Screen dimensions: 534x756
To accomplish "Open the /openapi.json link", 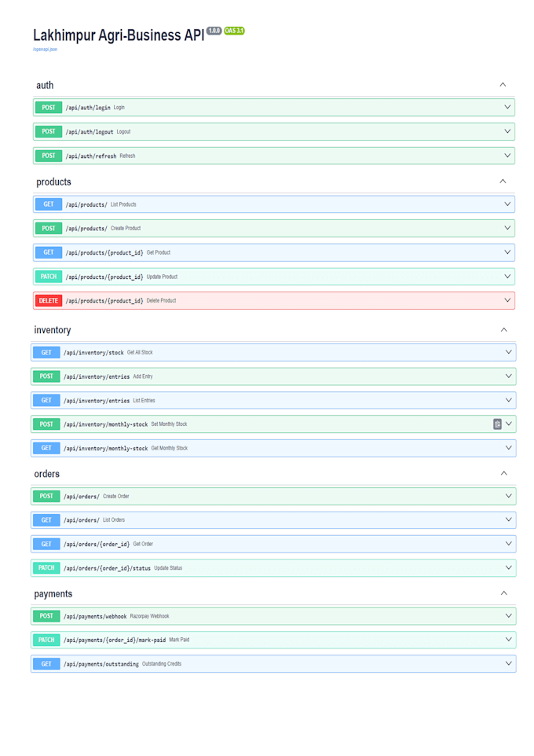I will coord(46,50).
